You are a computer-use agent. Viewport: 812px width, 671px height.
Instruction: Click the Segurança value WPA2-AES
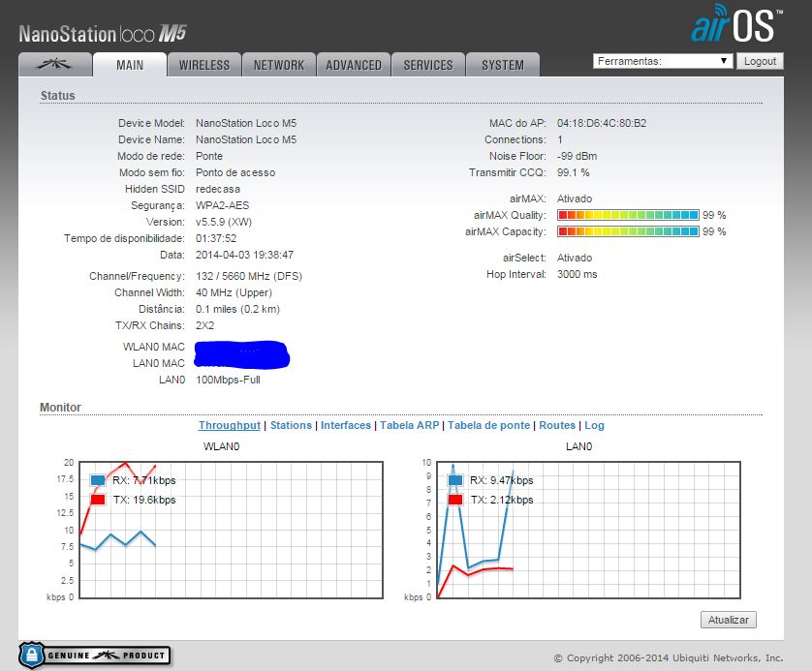pos(222,205)
